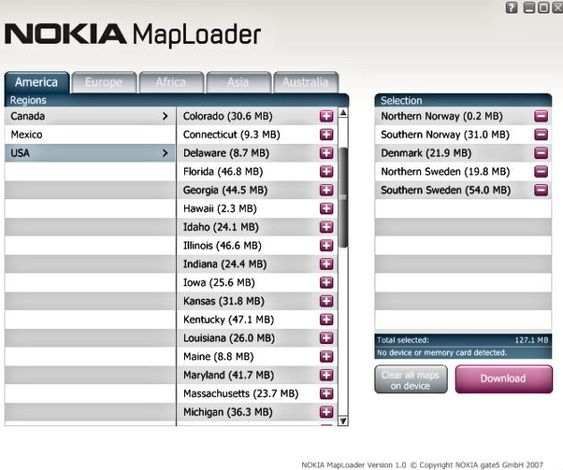This screenshot has height=470, width=563.
Task: Remove Southern Sweden from selection
Action: pyautogui.click(x=541, y=190)
